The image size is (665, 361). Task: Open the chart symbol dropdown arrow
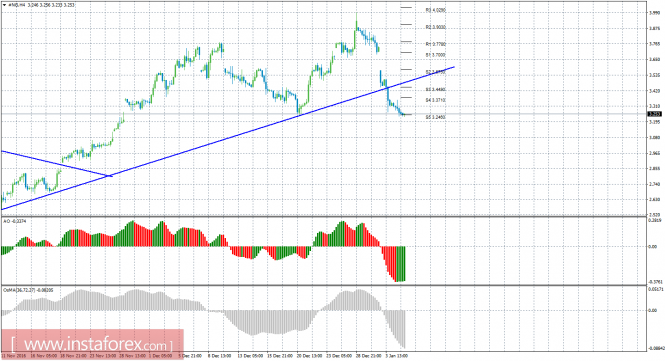(x=4, y=5)
